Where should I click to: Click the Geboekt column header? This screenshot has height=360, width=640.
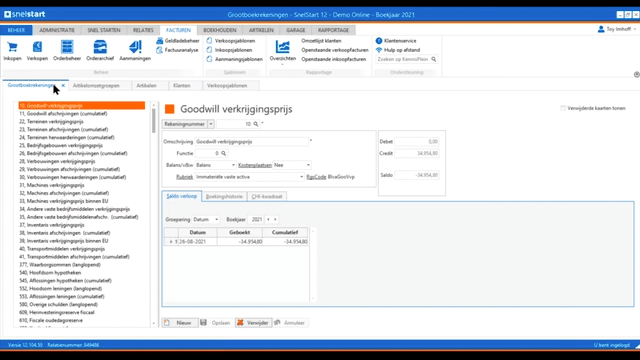(239, 233)
